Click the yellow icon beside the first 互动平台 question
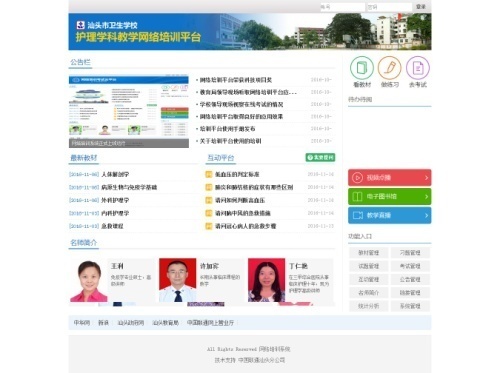 click(209, 174)
